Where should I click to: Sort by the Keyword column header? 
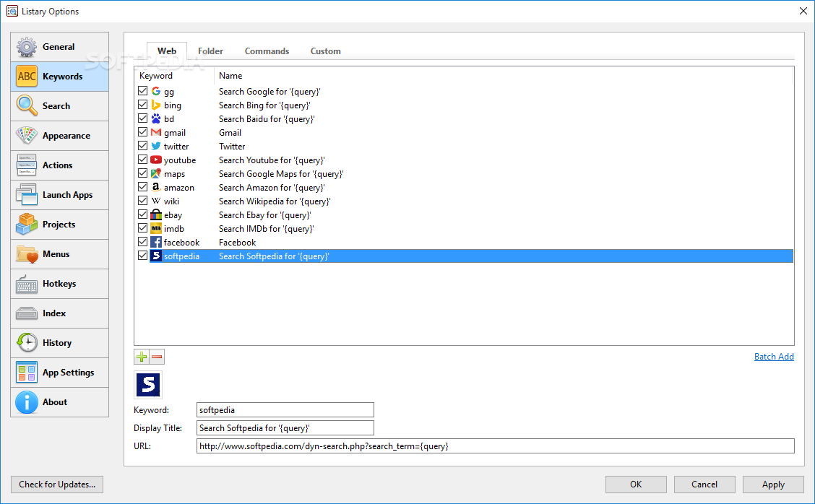174,76
